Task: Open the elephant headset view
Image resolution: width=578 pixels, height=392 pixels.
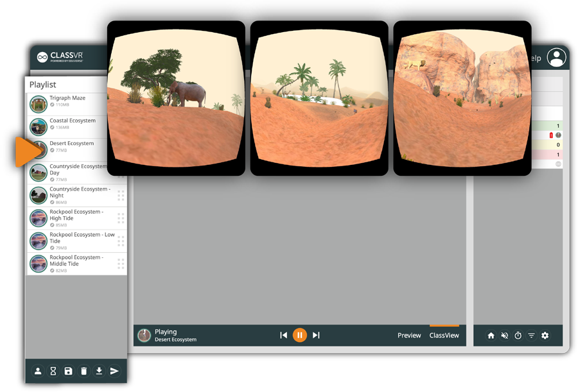Action: tap(176, 98)
